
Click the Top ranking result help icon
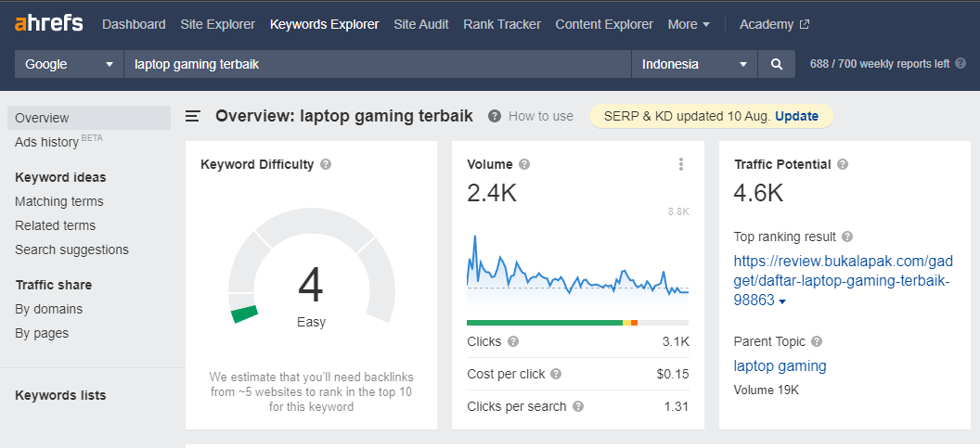(847, 237)
